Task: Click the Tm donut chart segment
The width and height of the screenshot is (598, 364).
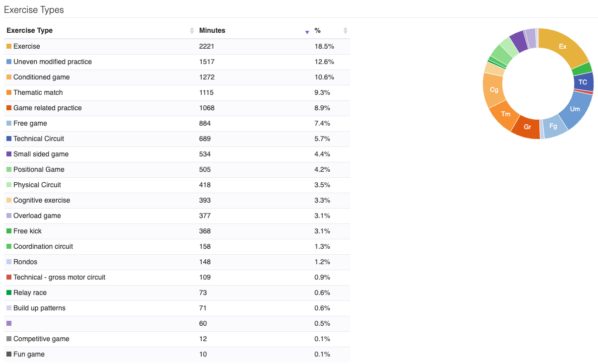Action: 506,114
